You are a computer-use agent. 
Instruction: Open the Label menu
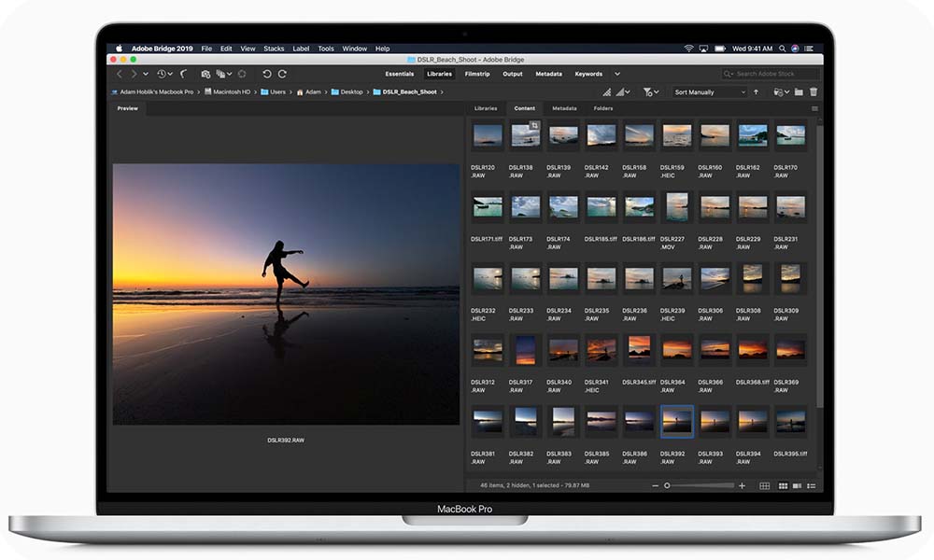[301, 49]
